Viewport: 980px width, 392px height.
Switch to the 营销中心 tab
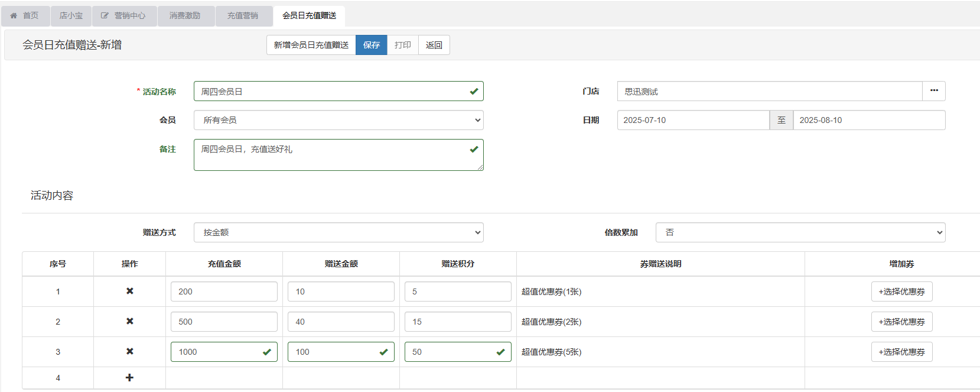pyautogui.click(x=123, y=16)
